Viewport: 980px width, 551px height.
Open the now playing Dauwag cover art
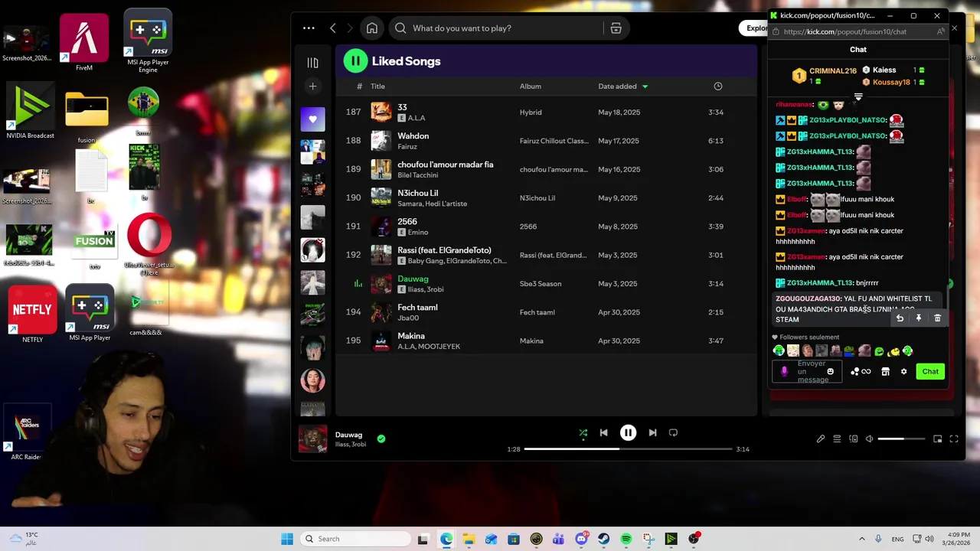312,439
